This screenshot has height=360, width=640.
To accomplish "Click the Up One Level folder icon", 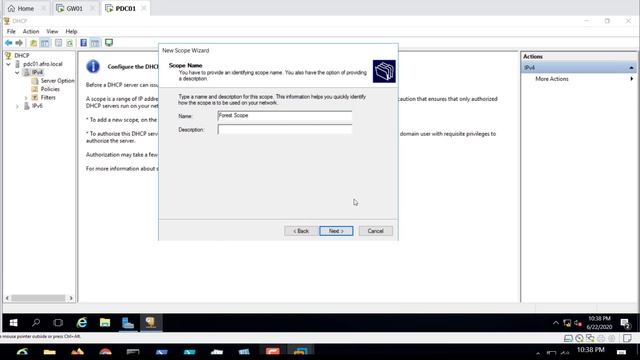I will pos(33,43).
